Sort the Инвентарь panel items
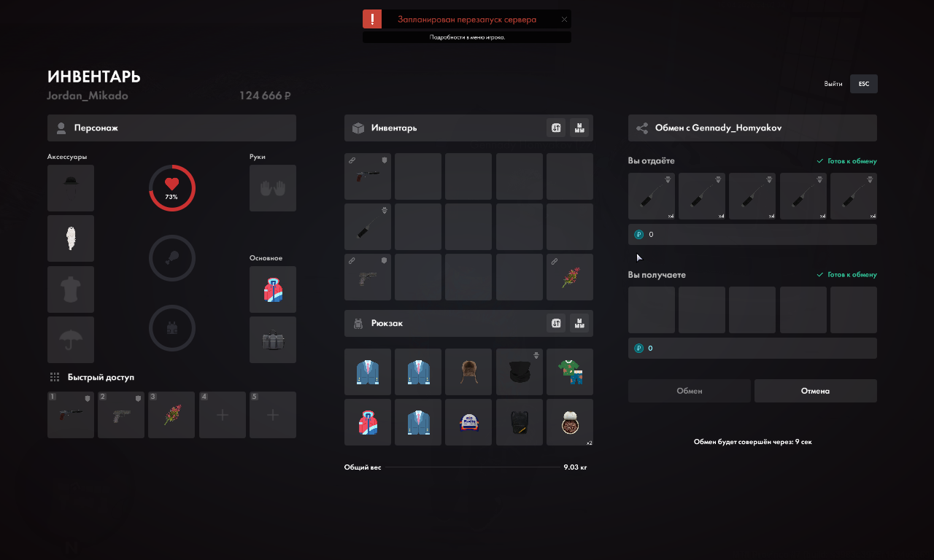 pyautogui.click(x=556, y=128)
